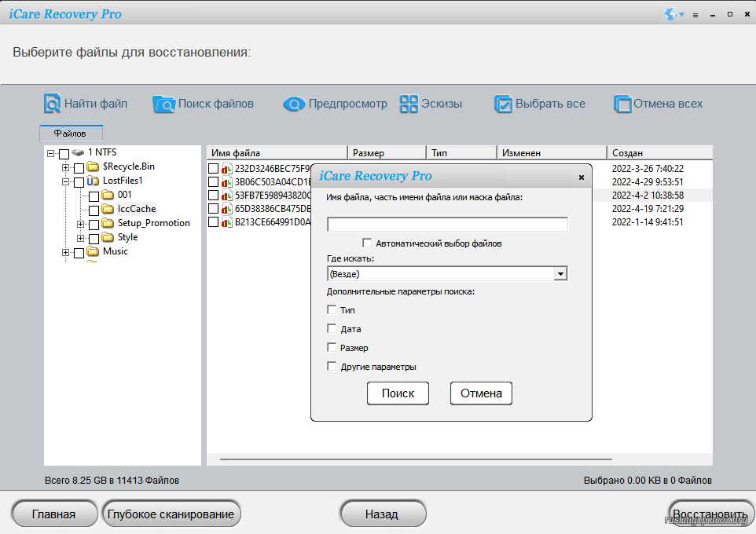Click the Предпросмотр eye icon
The width and height of the screenshot is (756, 534).
[x=294, y=104]
